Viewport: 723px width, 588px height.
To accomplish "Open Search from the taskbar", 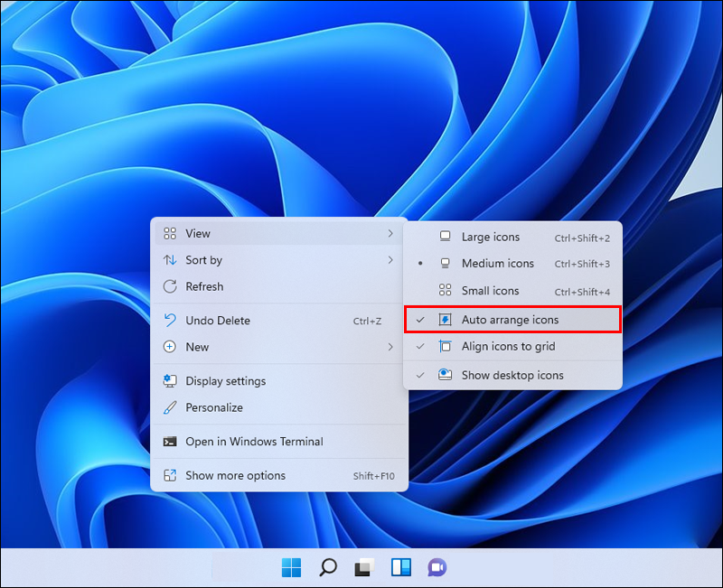I will coord(327,567).
